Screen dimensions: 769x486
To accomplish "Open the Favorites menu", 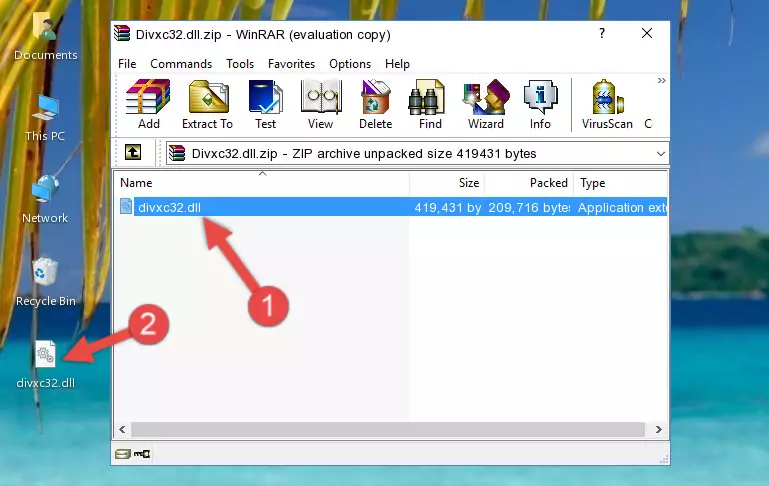I will [x=291, y=64].
